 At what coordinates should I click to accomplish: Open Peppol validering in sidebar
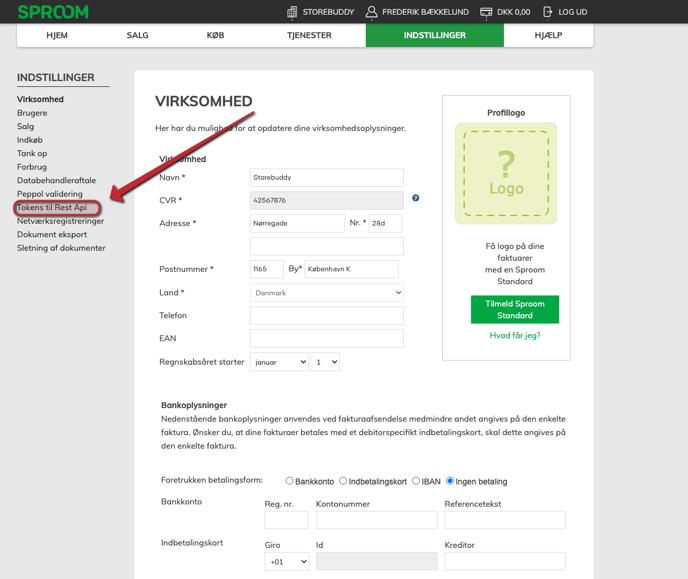[x=50, y=194]
